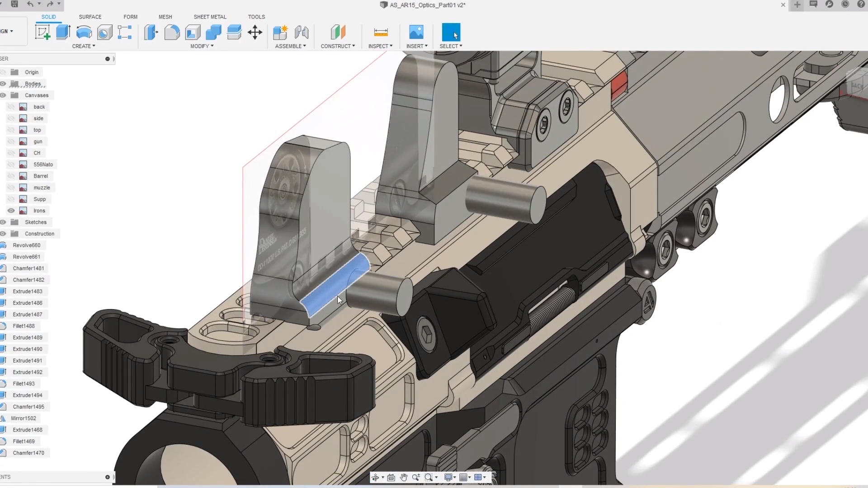Show the back canvas via eye icon
The image size is (868, 488).
[x=11, y=107]
